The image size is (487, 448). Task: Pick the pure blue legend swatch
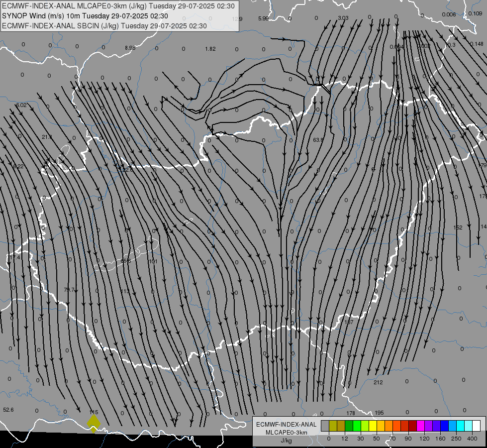click(x=444, y=426)
